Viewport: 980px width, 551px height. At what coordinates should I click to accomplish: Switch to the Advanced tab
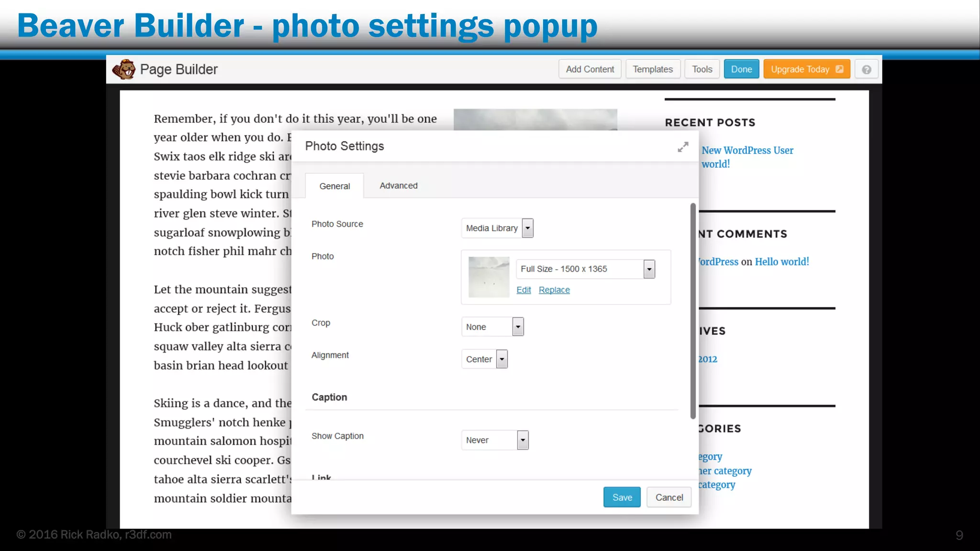(399, 186)
